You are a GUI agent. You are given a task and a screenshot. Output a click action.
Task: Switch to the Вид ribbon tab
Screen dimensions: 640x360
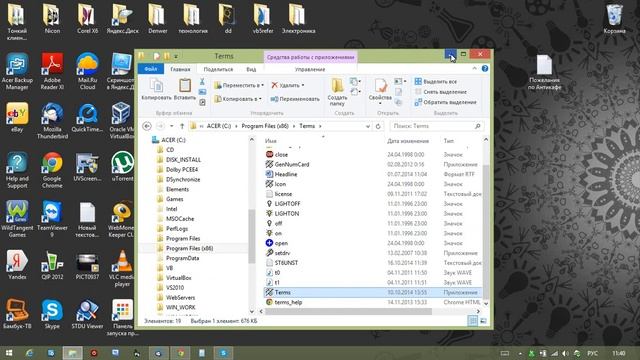coord(251,69)
